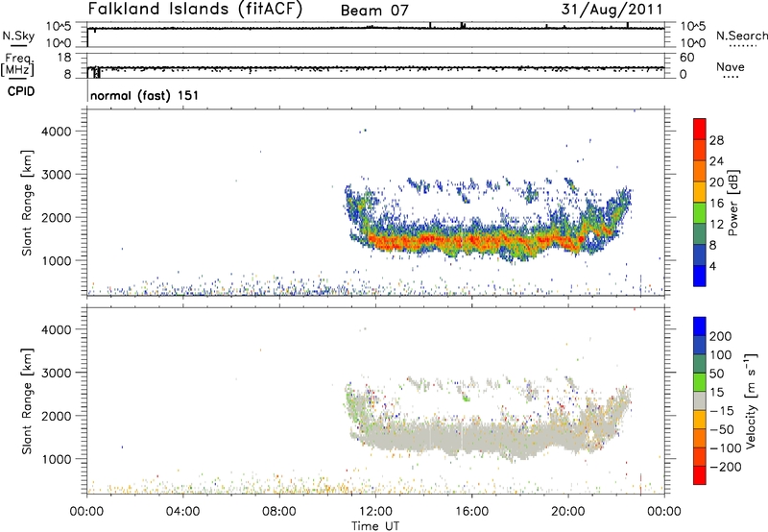Pick the red bottom segment of the velocity color bar

pos(700,475)
